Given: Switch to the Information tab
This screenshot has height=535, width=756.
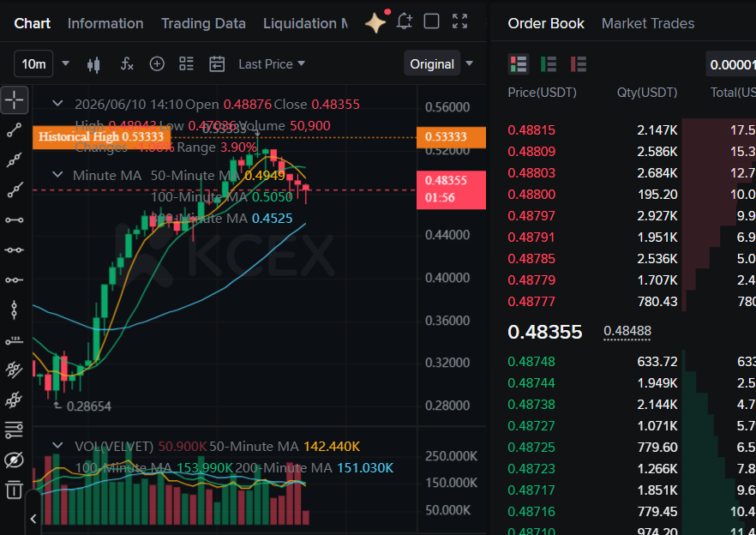Looking at the screenshot, I should (x=105, y=23).
